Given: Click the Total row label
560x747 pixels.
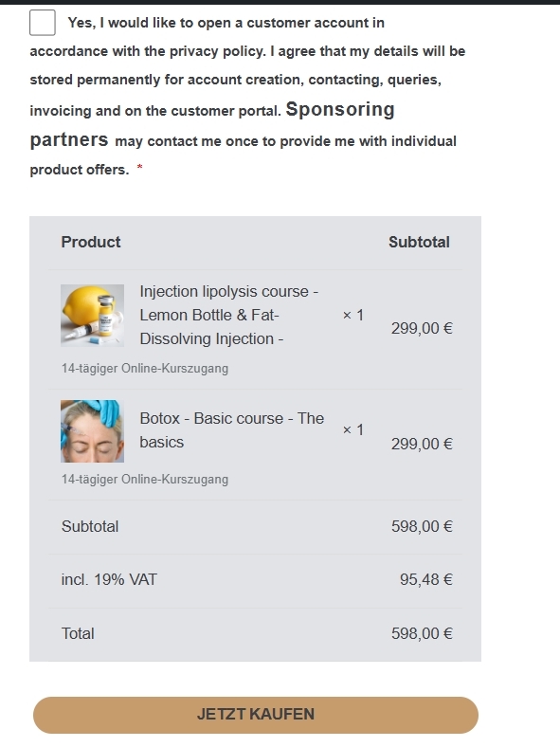Looking at the screenshot, I should click(x=78, y=633).
